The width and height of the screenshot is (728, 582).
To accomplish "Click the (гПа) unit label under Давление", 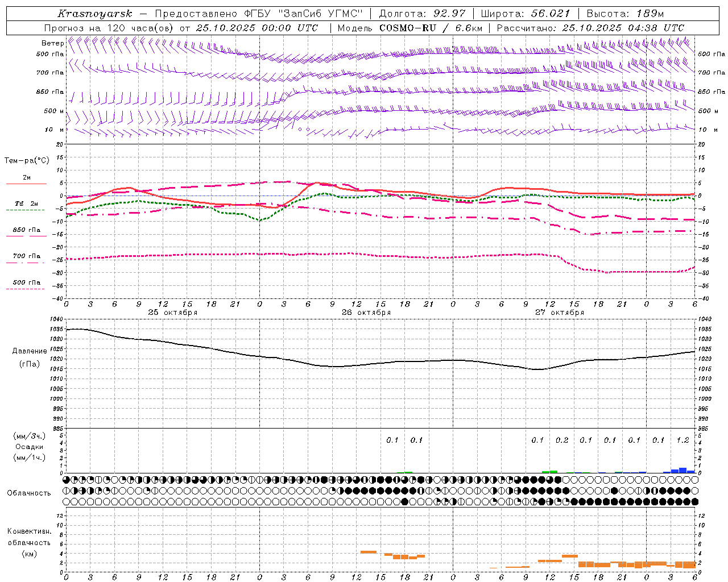I will click(30, 364).
